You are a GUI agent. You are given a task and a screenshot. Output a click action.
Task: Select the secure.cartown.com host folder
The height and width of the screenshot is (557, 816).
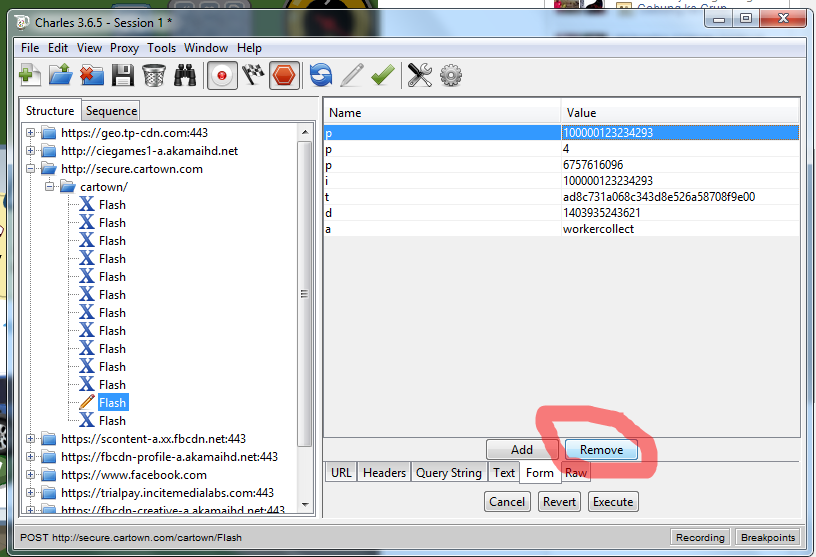click(132, 169)
